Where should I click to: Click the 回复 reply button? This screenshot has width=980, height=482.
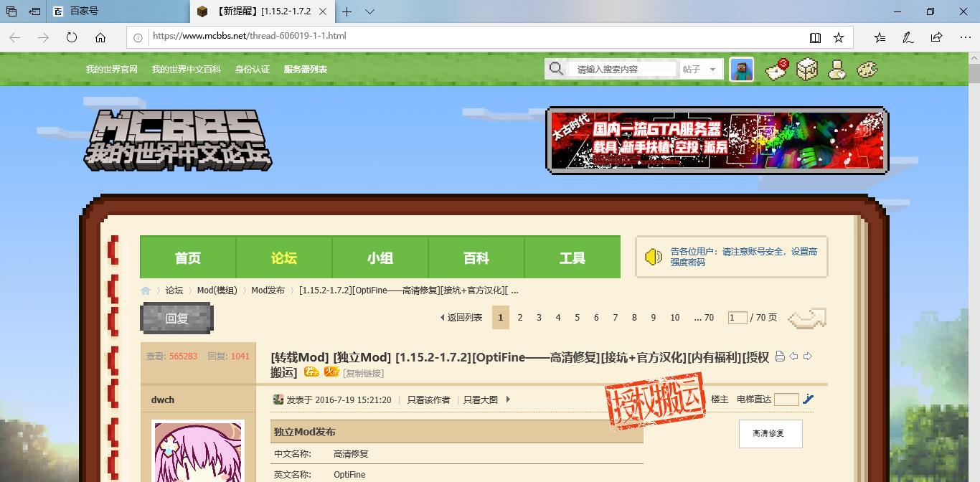[x=176, y=318]
